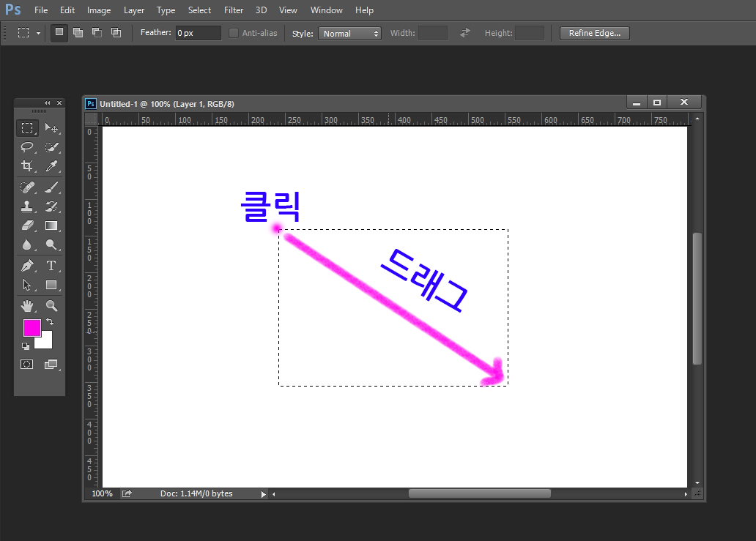The height and width of the screenshot is (541, 756).
Task: Open the Layer menu
Action: [134, 10]
